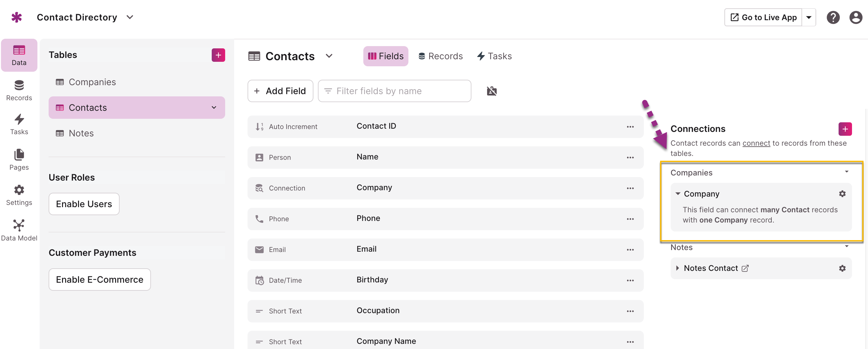868x349 pixels.
Task: Add a new connection with plus icon
Action: 845,129
